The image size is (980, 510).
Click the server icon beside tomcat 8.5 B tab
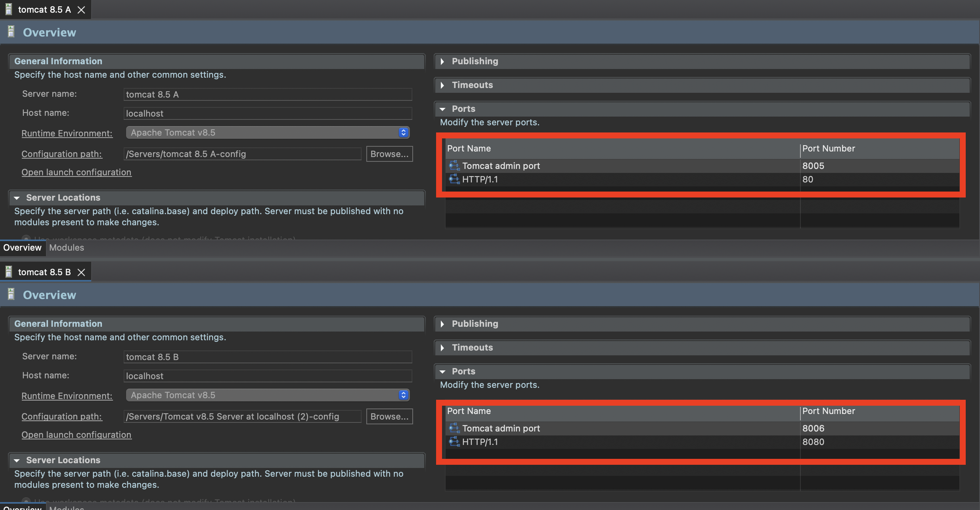coord(8,272)
